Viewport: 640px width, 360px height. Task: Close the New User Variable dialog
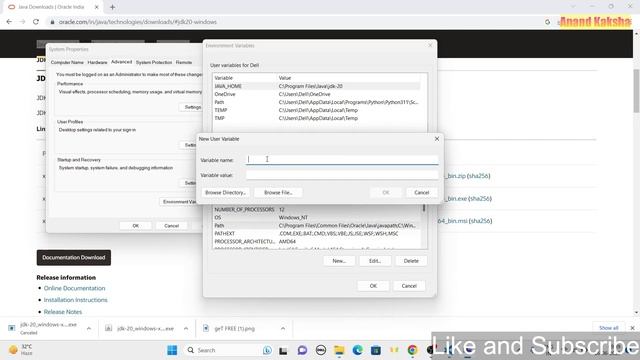pyautogui.click(x=437, y=139)
